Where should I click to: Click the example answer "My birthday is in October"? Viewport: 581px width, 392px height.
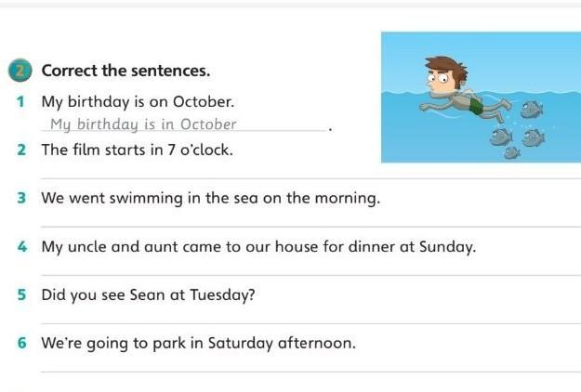[143, 124]
